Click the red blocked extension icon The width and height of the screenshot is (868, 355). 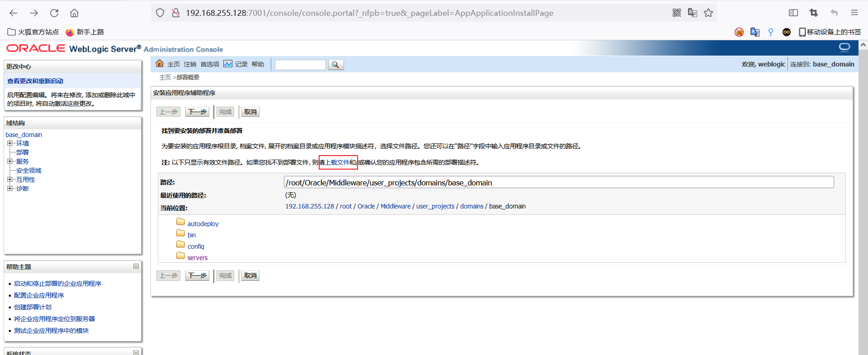(x=739, y=32)
